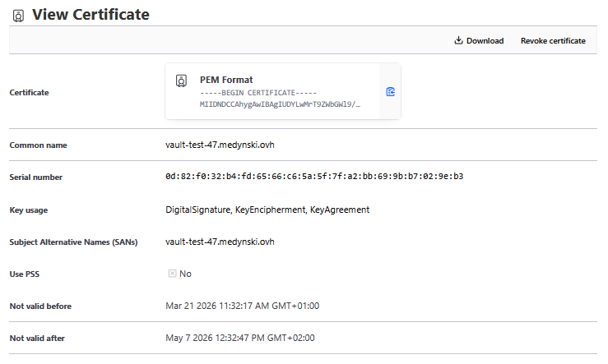
Task: Click the Not valid after date
Action: (x=239, y=338)
